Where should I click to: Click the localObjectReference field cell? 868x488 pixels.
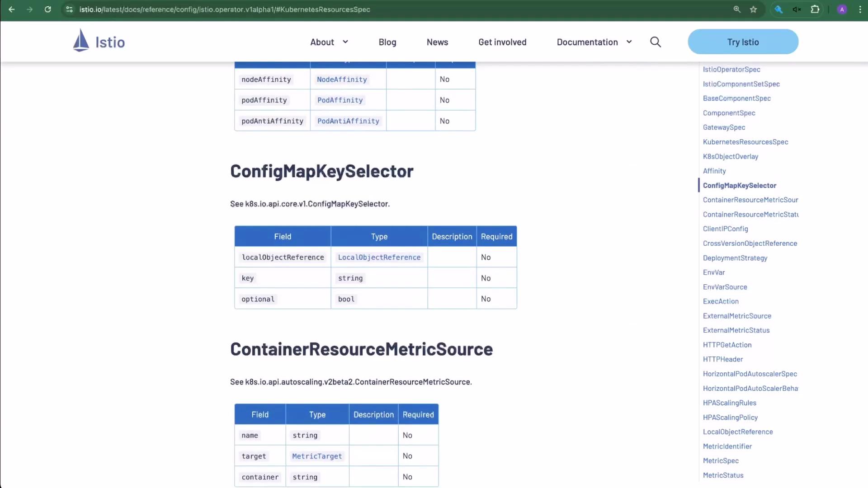(x=283, y=257)
